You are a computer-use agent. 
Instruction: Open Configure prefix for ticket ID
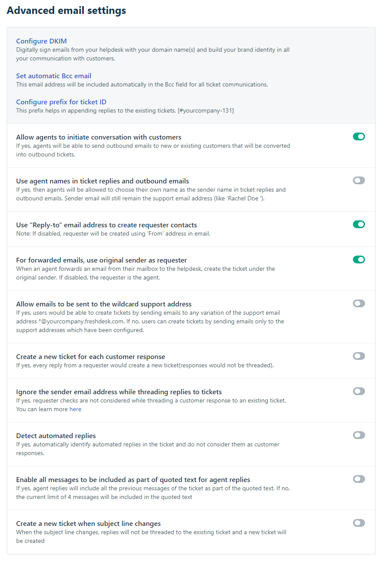pyautogui.click(x=61, y=102)
